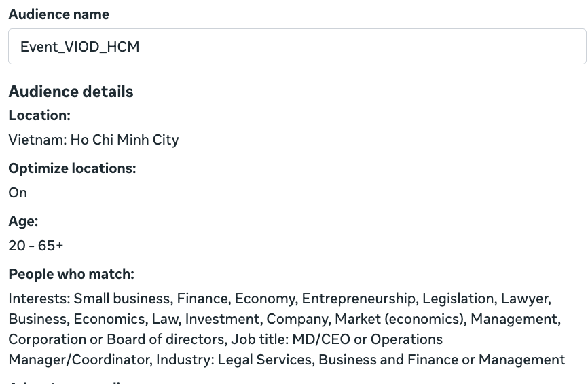Viewport: 588px width, 384px height.
Task: Click the Small business interest
Action: (x=122, y=299)
